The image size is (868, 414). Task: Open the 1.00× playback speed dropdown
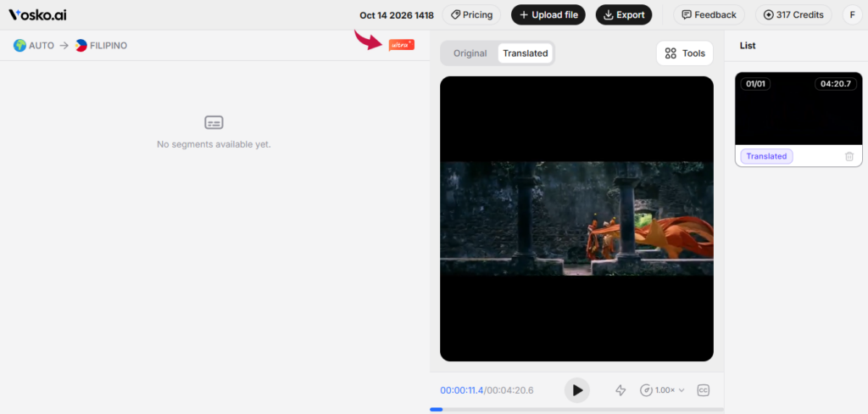pos(663,390)
